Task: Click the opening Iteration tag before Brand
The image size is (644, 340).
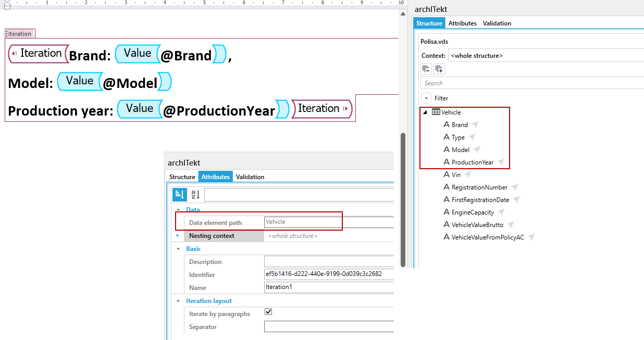Action: (x=39, y=54)
